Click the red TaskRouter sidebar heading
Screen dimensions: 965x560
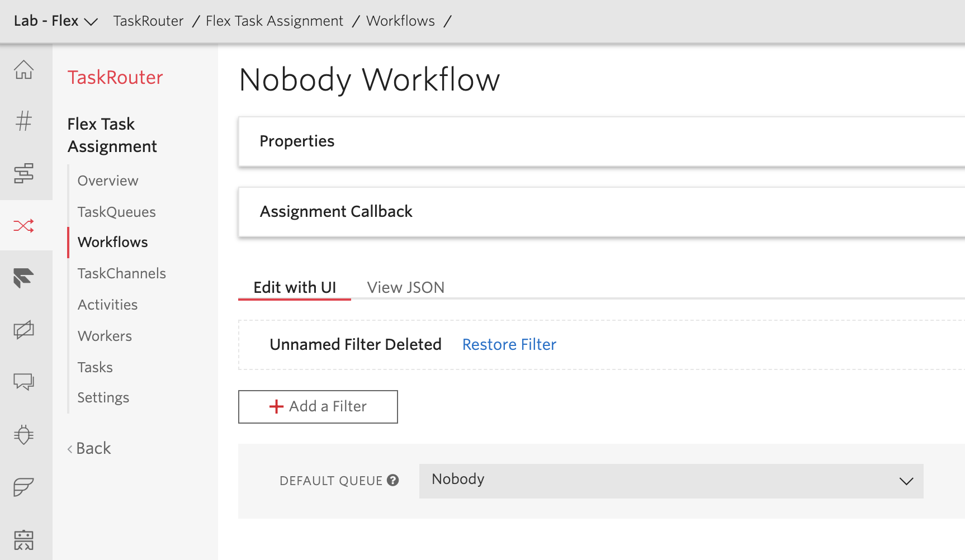115,77
